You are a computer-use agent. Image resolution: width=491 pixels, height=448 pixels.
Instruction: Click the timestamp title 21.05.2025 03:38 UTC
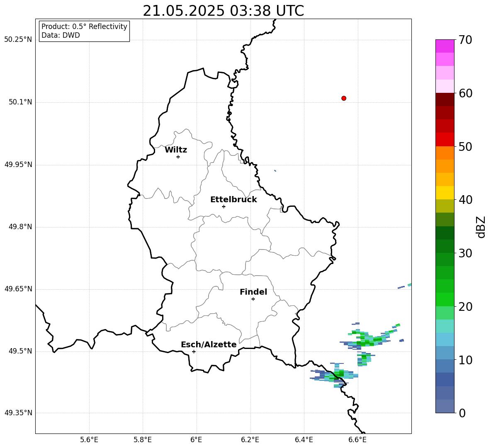[x=223, y=11]
